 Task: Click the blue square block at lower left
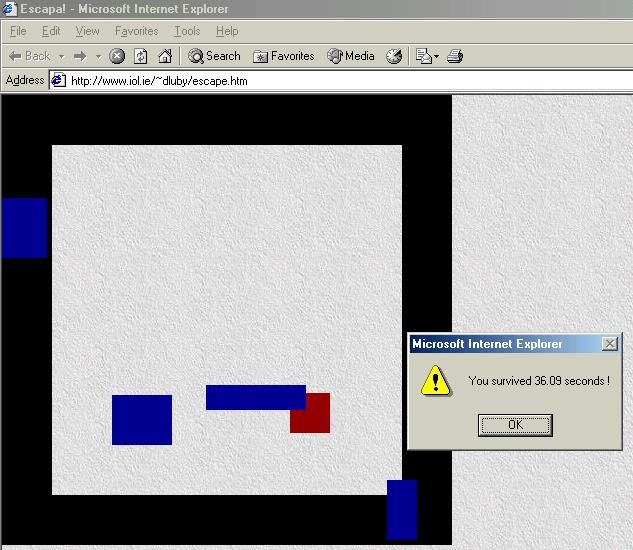point(142,420)
